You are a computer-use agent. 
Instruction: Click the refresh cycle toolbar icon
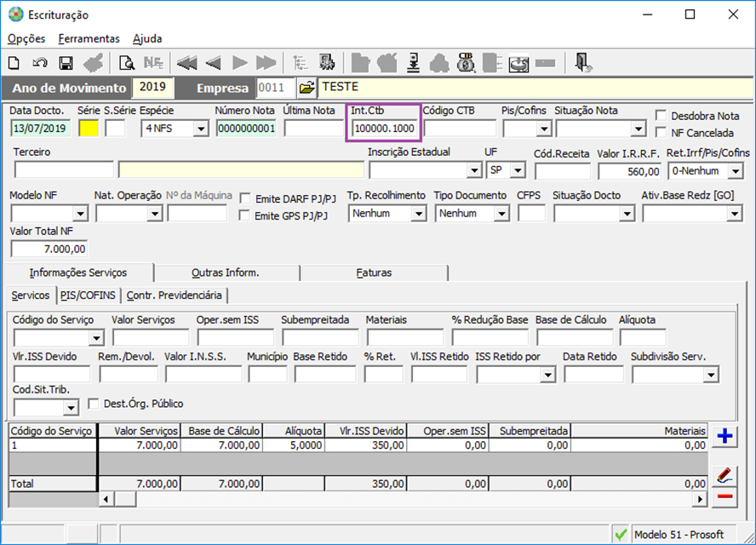(518, 63)
